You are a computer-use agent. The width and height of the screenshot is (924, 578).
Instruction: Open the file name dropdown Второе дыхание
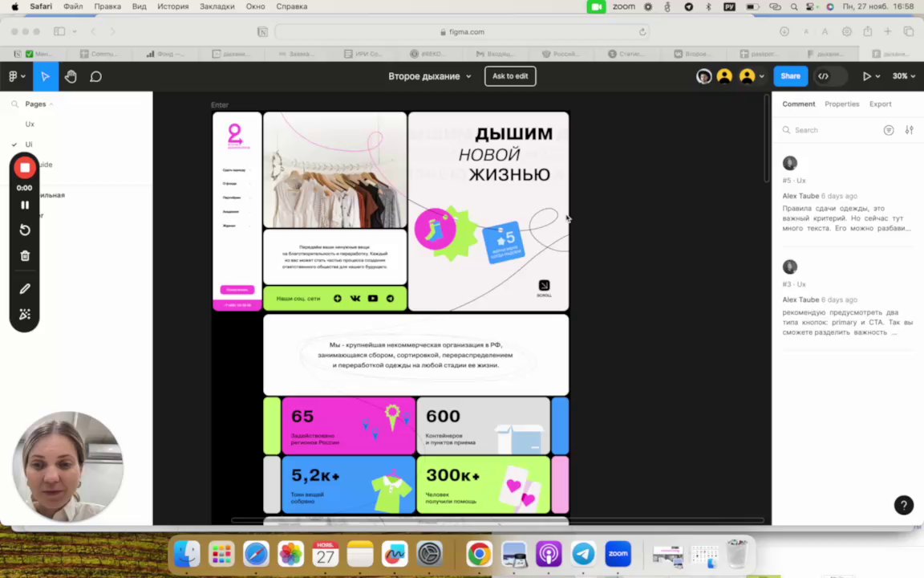[x=430, y=76]
